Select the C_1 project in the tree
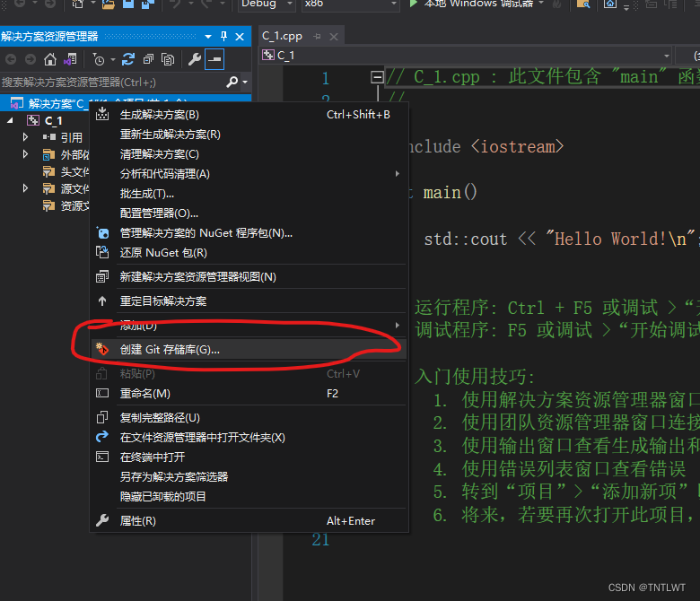The image size is (700, 601). tap(53, 120)
